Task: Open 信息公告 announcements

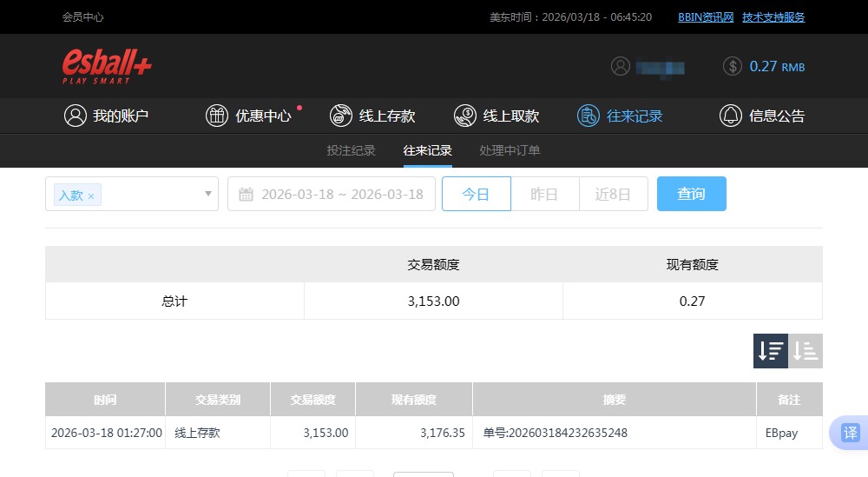Action: (x=762, y=116)
